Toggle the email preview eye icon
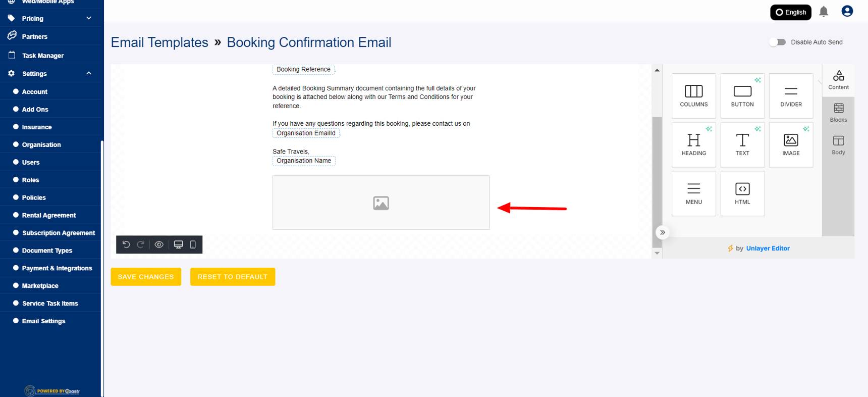Image resolution: width=868 pixels, height=397 pixels. (x=159, y=244)
